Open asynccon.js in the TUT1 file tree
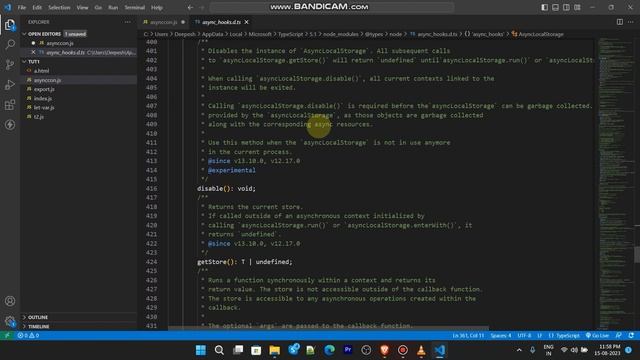 (79, 80)
